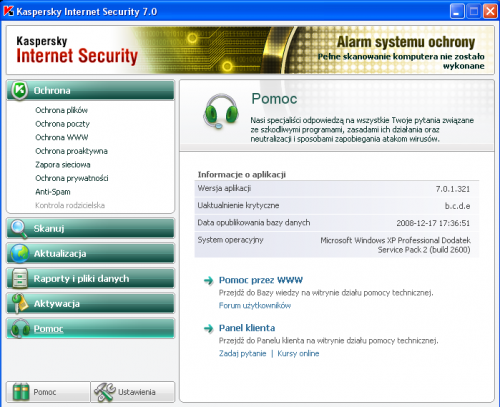Open the Panel klienta link

247,328
